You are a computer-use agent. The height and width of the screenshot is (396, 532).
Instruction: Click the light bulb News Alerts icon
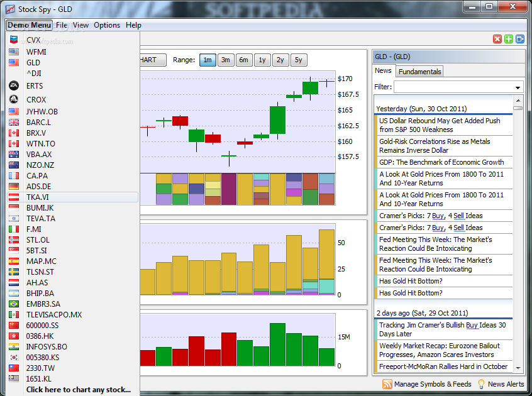click(x=481, y=384)
